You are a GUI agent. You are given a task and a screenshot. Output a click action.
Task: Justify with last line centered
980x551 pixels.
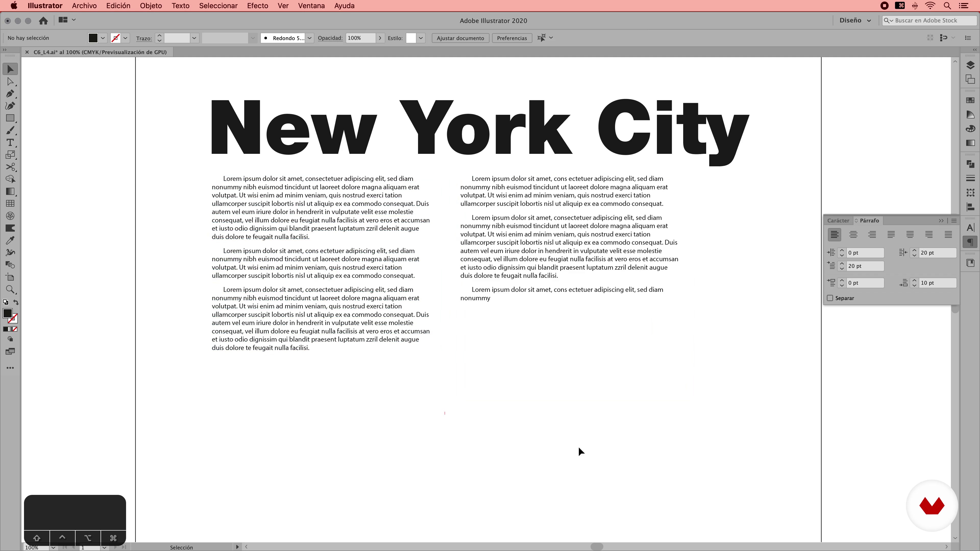tap(910, 235)
